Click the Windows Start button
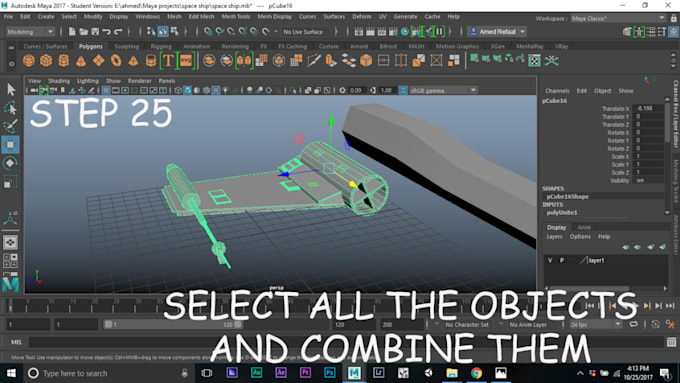 pos(11,373)
